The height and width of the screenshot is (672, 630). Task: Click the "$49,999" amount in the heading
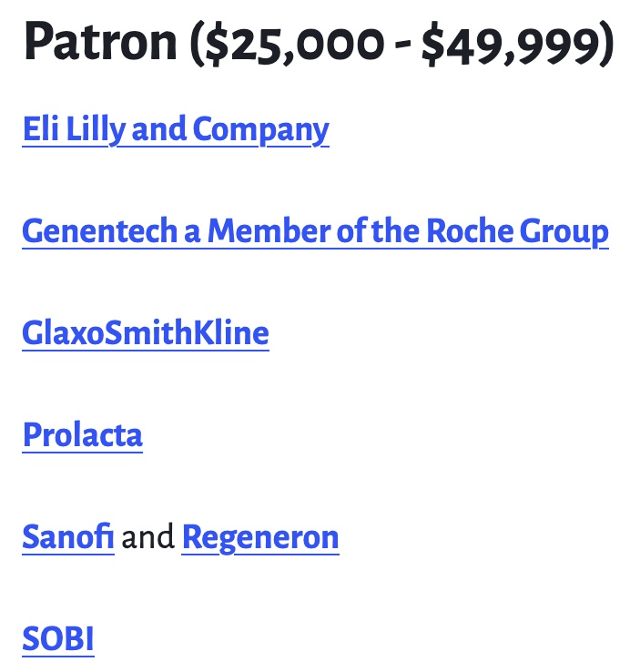pyautogui.click(x=513, y=45)
